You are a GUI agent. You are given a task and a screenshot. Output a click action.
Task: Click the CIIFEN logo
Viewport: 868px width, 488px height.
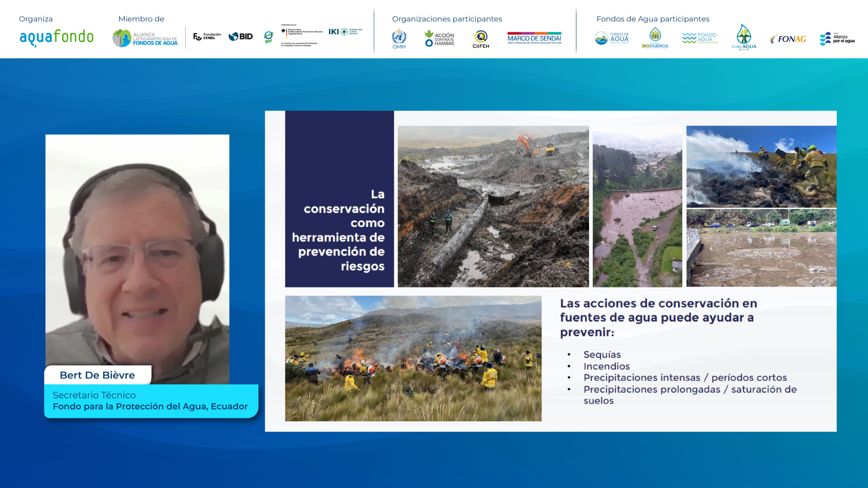tap(481, 39)
